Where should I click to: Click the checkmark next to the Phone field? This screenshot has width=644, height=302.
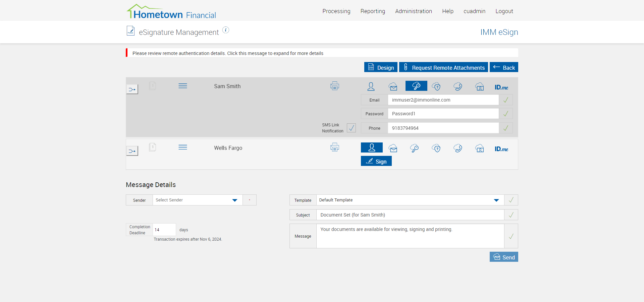[x=506, y=128]
